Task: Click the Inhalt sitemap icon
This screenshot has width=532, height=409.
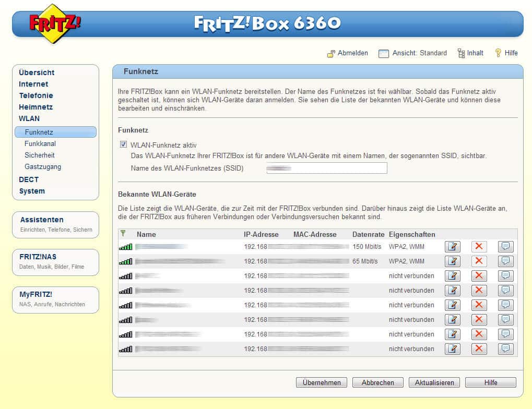Action: (x=461, y=53)
